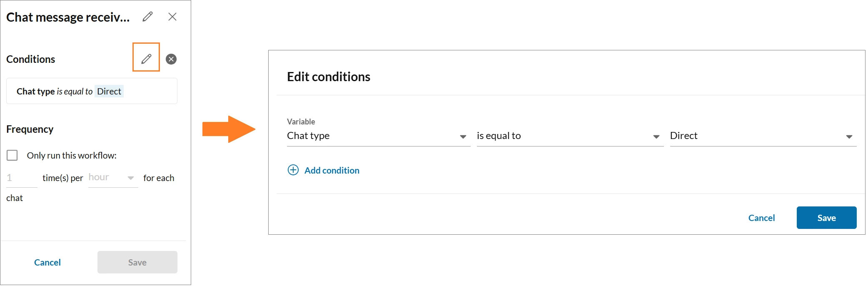Click the Edit conditions dialog heading

point(329,77)
